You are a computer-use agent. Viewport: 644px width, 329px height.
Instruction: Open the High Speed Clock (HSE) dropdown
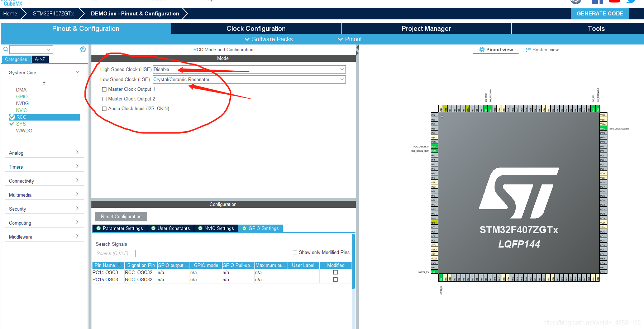click(x=249, y=69)
